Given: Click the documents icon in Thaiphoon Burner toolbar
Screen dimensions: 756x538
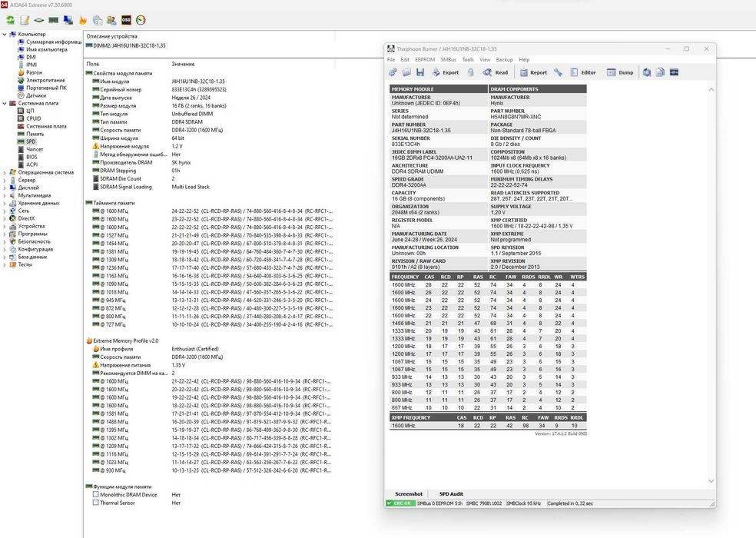Looking at the screenshot, I should coord(660,72).
